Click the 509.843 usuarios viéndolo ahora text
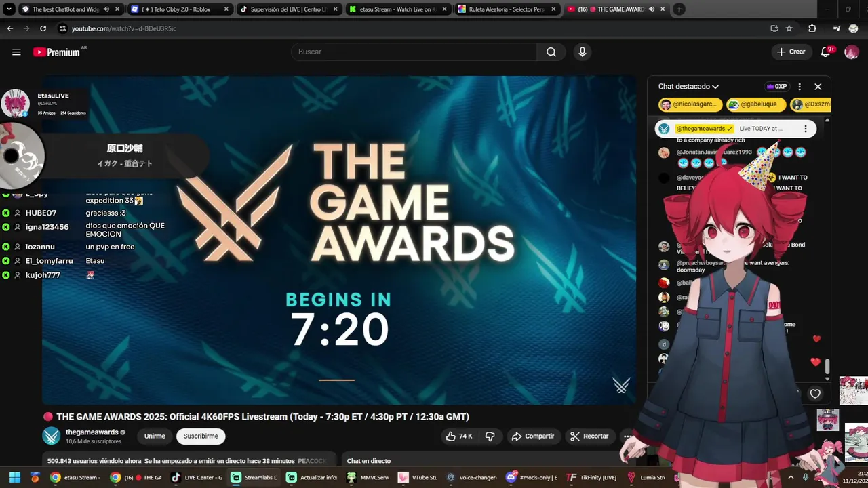868x488 pixels. pos(94,461)
